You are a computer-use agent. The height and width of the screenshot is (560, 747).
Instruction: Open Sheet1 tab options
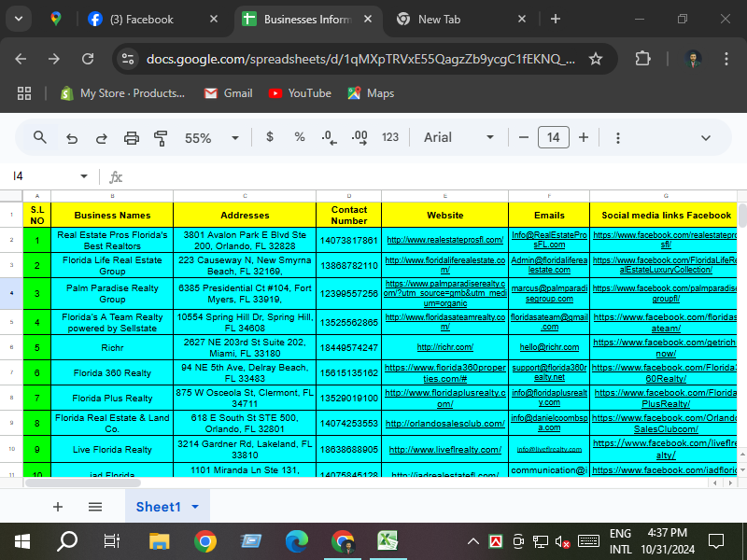[195, 507]
